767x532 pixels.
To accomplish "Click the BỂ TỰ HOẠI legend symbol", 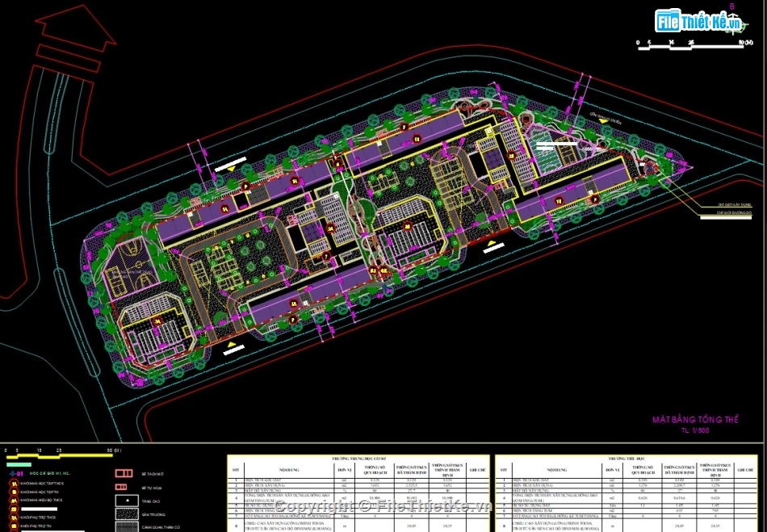I will pyautogui.click(x=121, y=487).
